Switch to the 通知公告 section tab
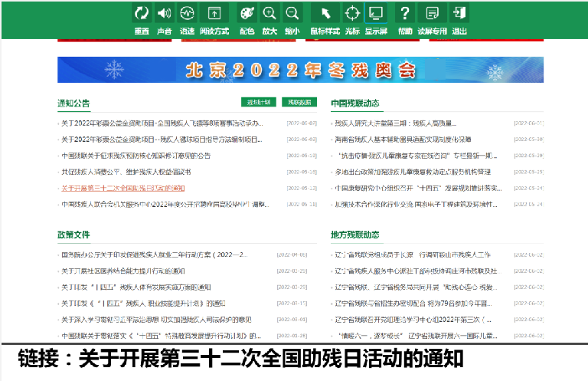 [x=73, y=103]
